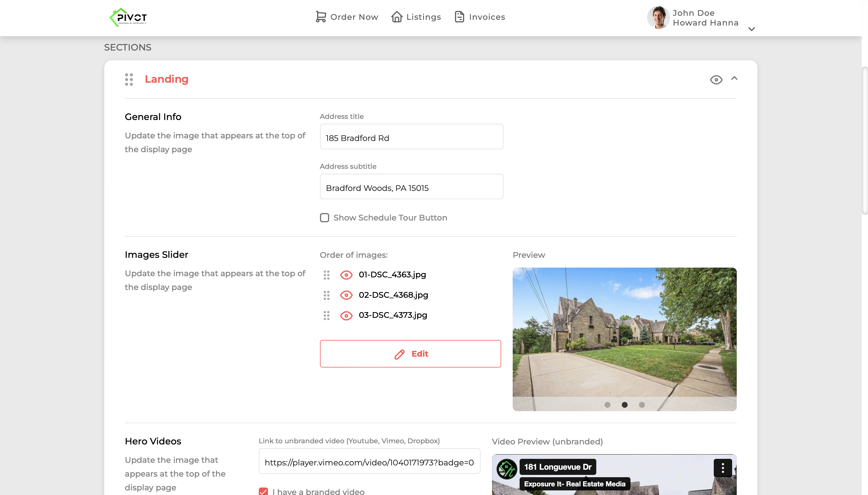Click the Edit images button
The width and height of the screenshot is (868, 495).
[x=410, y=353]
